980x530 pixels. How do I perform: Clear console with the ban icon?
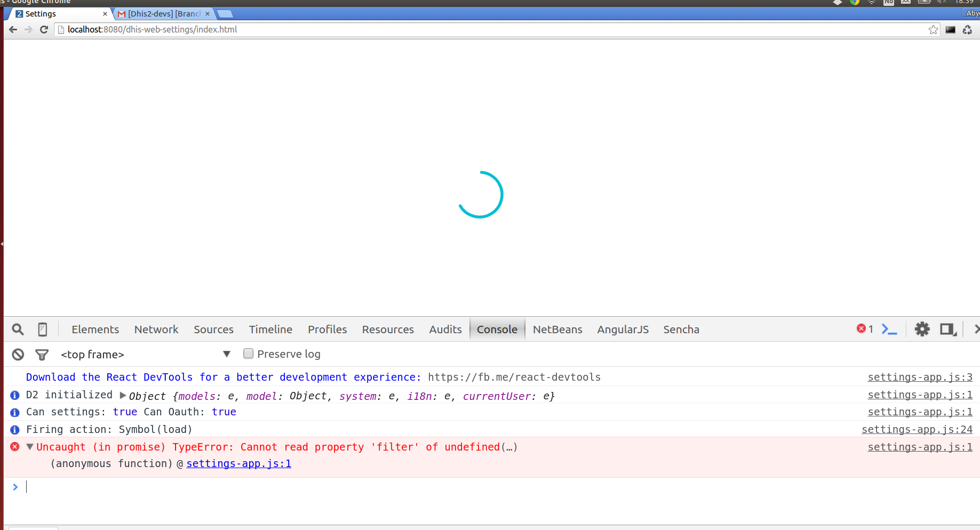(18, 355)
